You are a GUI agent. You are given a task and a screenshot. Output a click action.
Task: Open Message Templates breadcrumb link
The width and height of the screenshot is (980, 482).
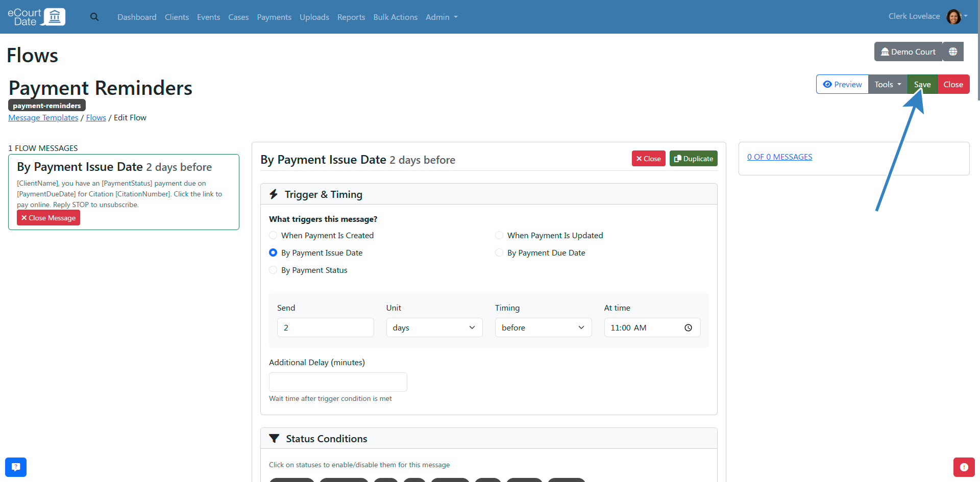(43, 118)
